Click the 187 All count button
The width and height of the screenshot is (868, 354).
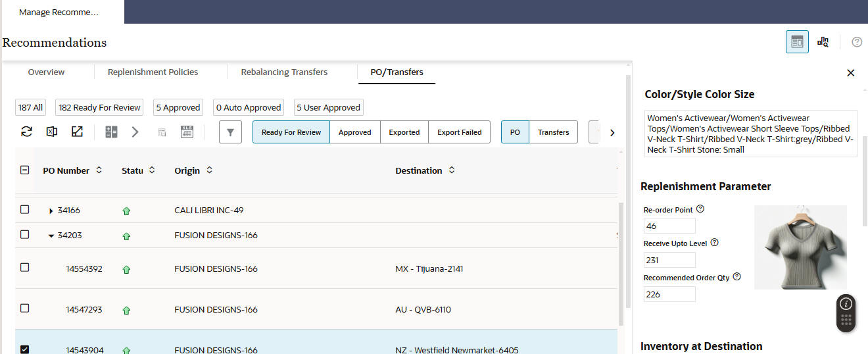(x=31, y=107)
